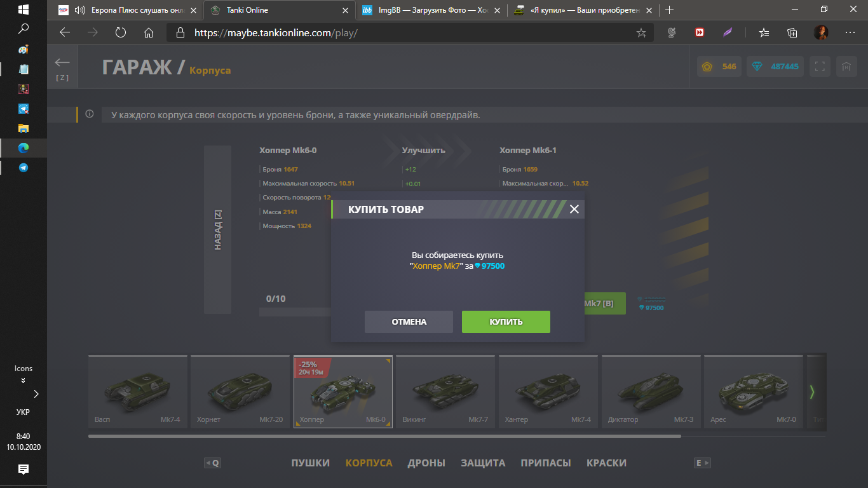868x488 pixels.
Task: Refresh the current page
Action: click(x=121, y=32)
